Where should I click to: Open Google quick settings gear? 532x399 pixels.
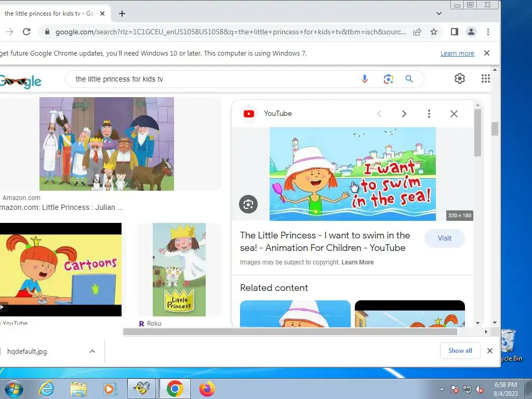coord(459,79)
